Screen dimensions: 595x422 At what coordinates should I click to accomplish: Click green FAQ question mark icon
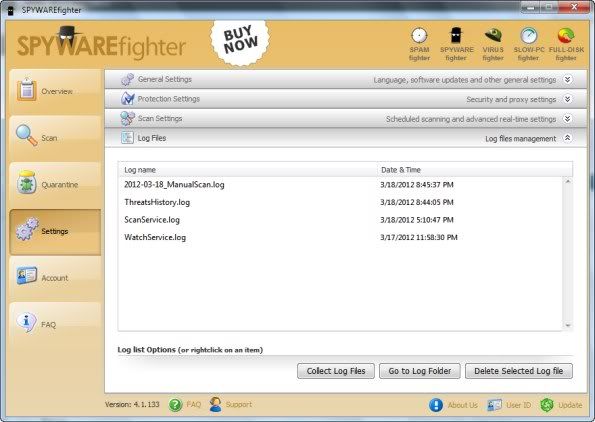[175, 405]
